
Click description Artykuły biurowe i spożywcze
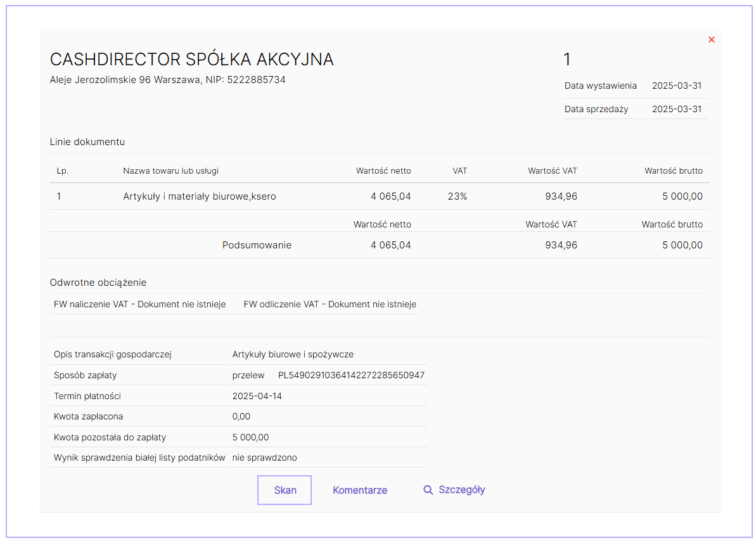click(293, 354)
